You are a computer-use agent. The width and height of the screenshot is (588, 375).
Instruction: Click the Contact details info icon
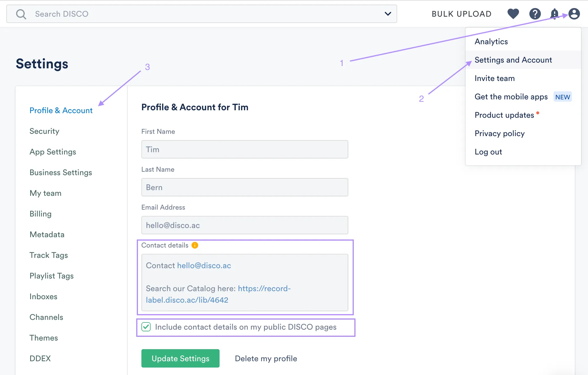click(195, 245)
